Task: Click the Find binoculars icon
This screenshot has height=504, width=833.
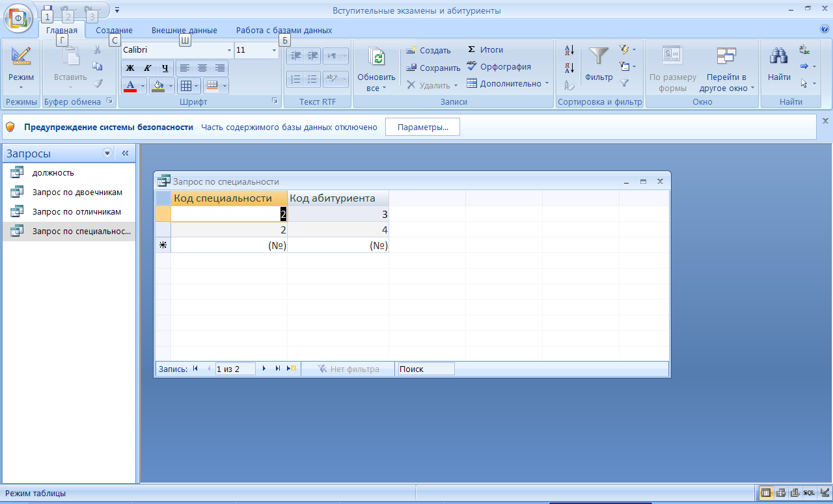Action: [x=778, y=57]
